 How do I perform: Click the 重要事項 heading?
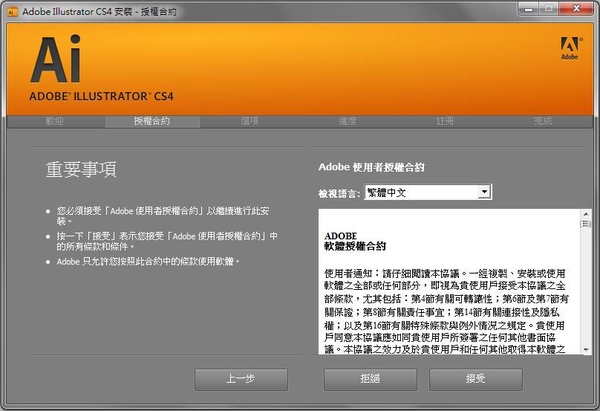coord(81,170)
